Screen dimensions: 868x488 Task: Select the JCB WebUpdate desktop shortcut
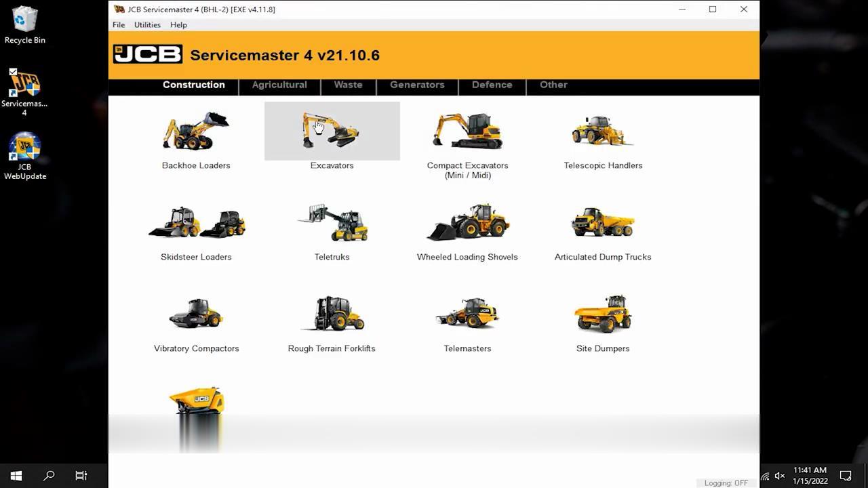coord(24,157)
